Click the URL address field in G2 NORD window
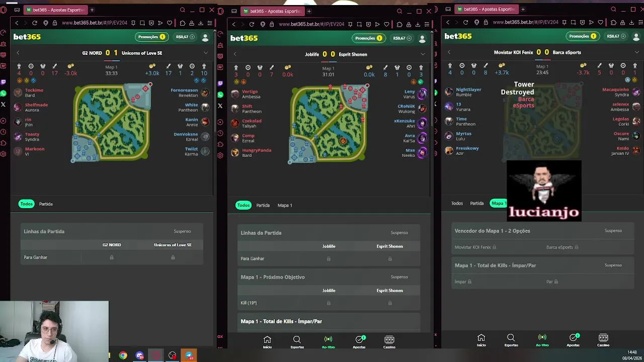Screen dimensions: 644x362 (94, 23)
